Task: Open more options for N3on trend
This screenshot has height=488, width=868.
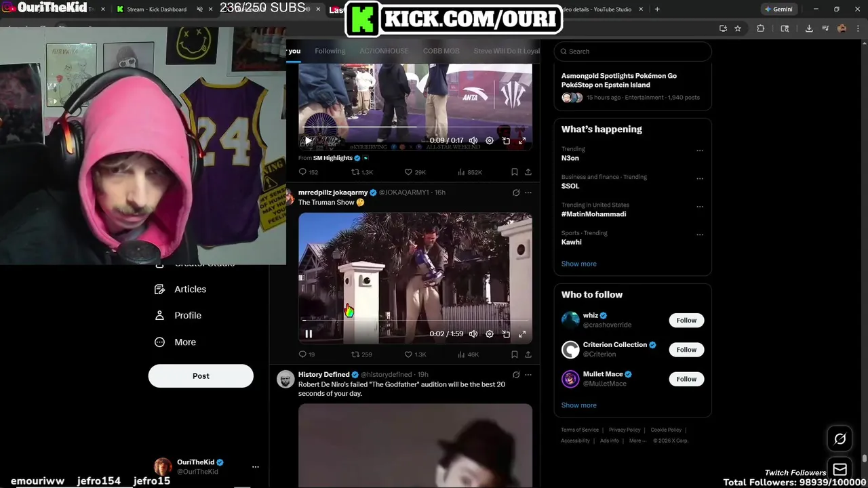Action: point(700,151)
